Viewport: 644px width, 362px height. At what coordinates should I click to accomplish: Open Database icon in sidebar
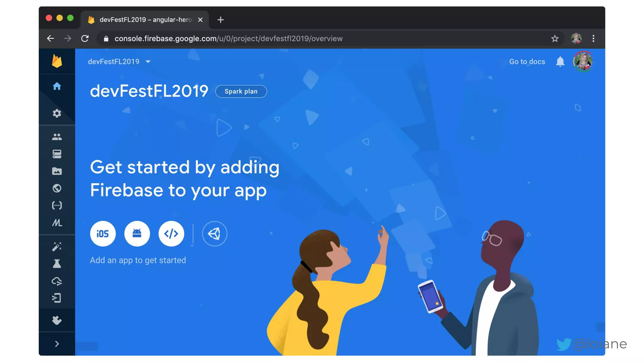click(57, 154)
